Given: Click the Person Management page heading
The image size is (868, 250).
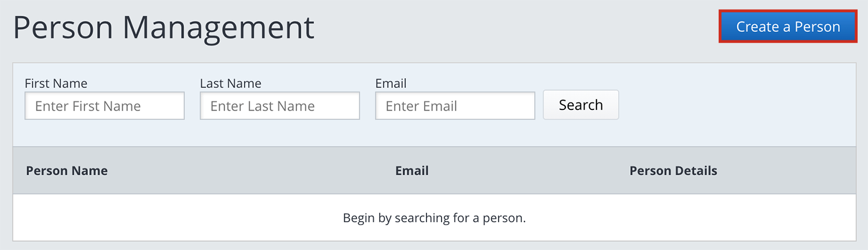Looking at the screenshot, I should coord(164,27).
